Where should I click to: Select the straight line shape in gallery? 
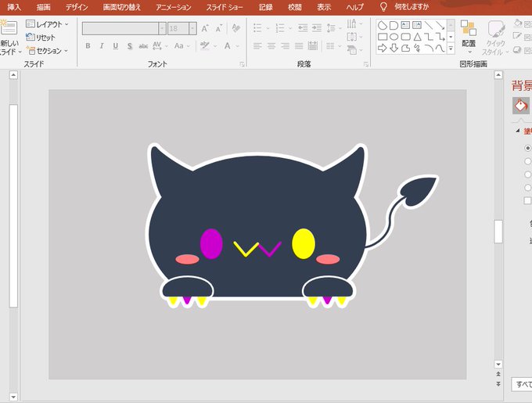point(429,25)
